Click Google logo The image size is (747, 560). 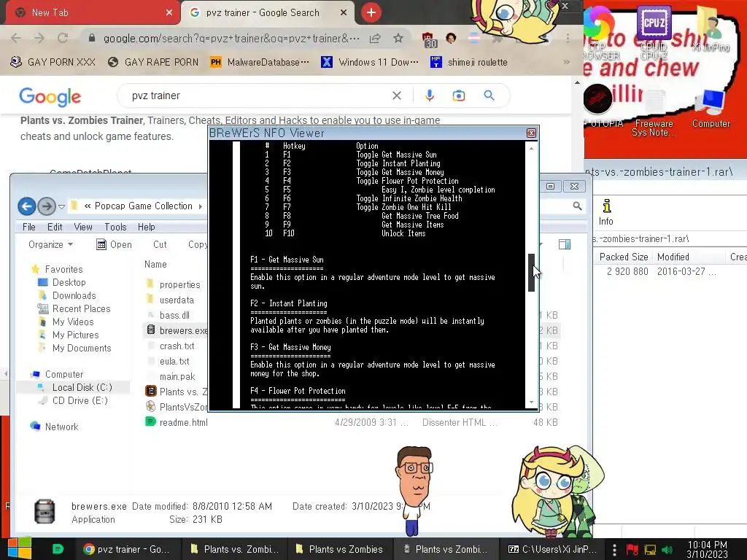50,97
